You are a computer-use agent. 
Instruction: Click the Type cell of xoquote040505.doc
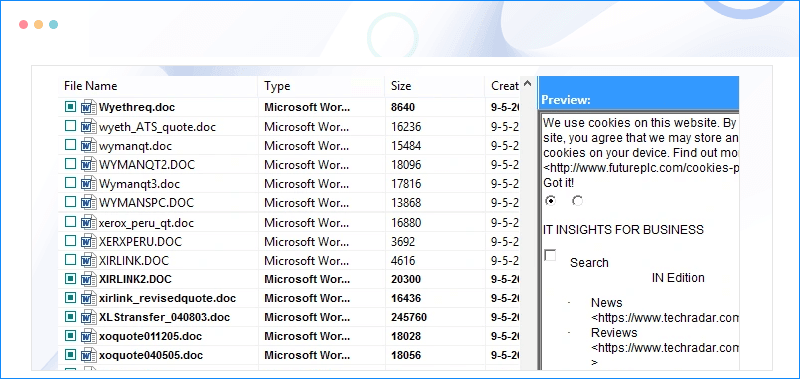point(307,355)
